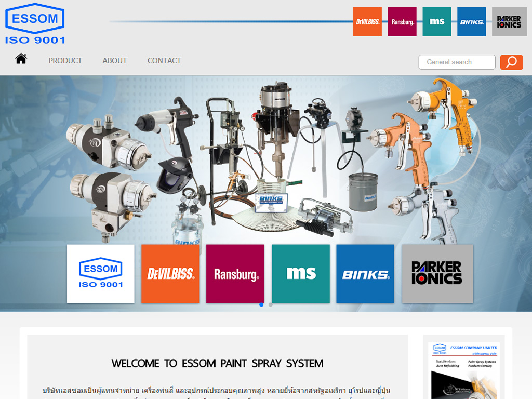This screenshot has width=532, height=399.
Task: Select the large gray Parker Ionics banner tile
Action: 437,274
